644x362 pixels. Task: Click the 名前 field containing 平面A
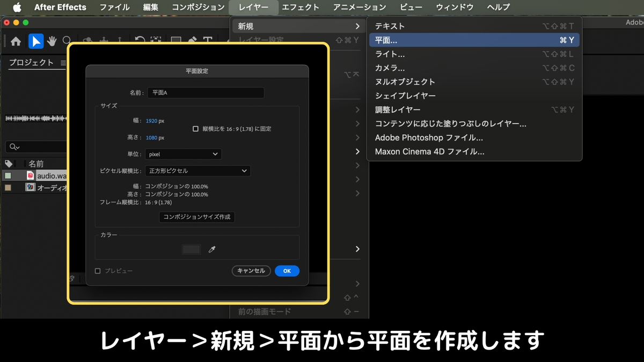click(206, 92)
